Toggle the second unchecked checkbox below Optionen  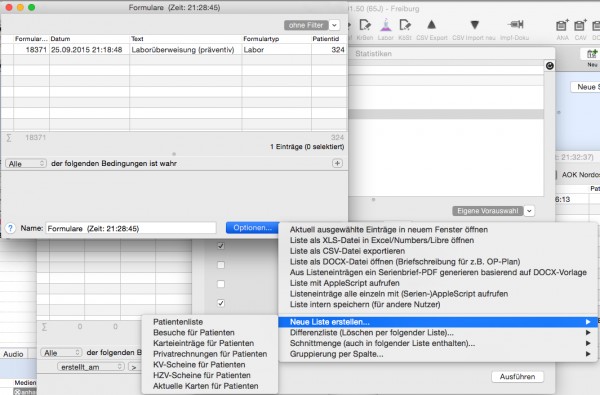tap(221, 265)
